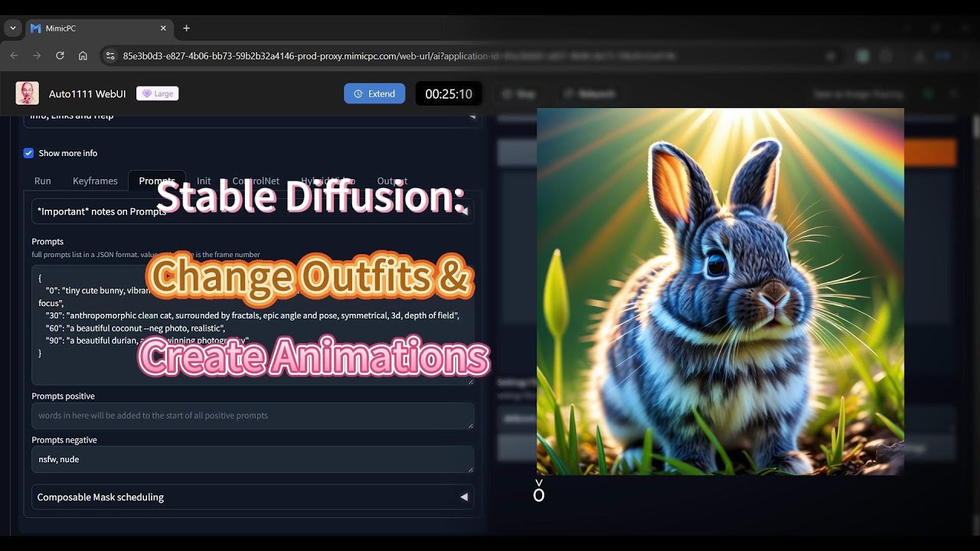The width and height of the screenshot is (980, 551).
Task: Switch to the Keyframes tab
Action: click(95, 181)
